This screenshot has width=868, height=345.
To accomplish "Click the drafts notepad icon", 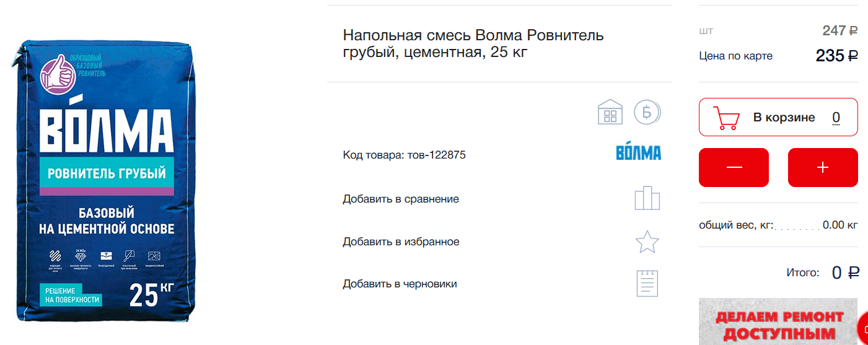I will [647, 283].
